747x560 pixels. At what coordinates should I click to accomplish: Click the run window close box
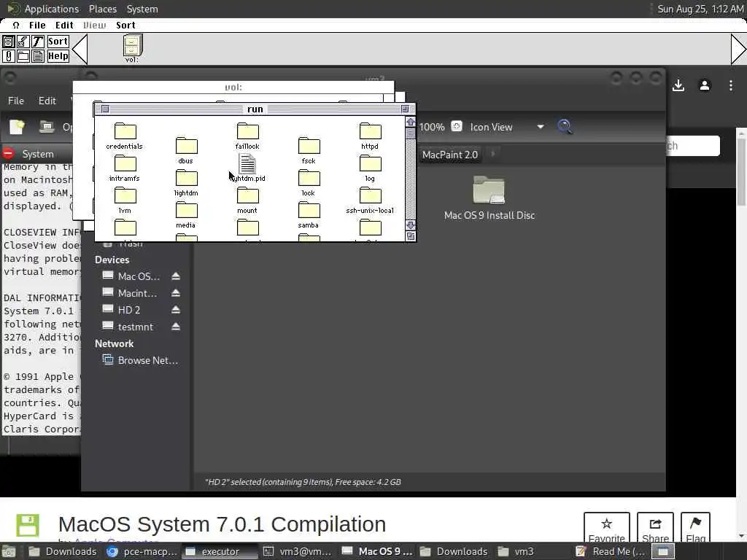tap(105, 109)
